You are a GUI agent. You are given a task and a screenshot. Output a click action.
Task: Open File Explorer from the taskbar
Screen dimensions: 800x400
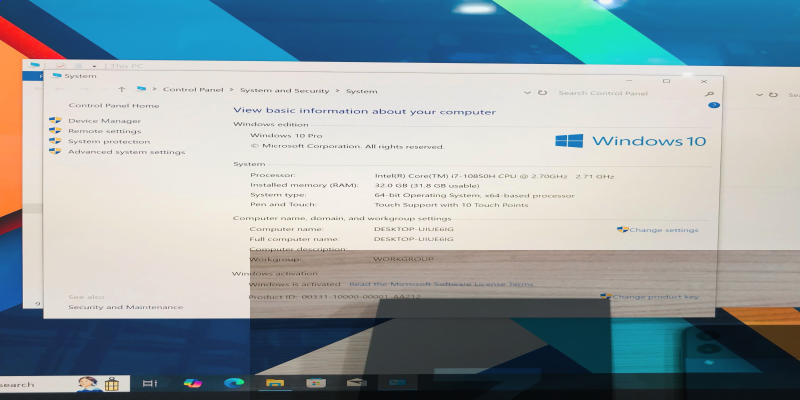coord(274,383)
